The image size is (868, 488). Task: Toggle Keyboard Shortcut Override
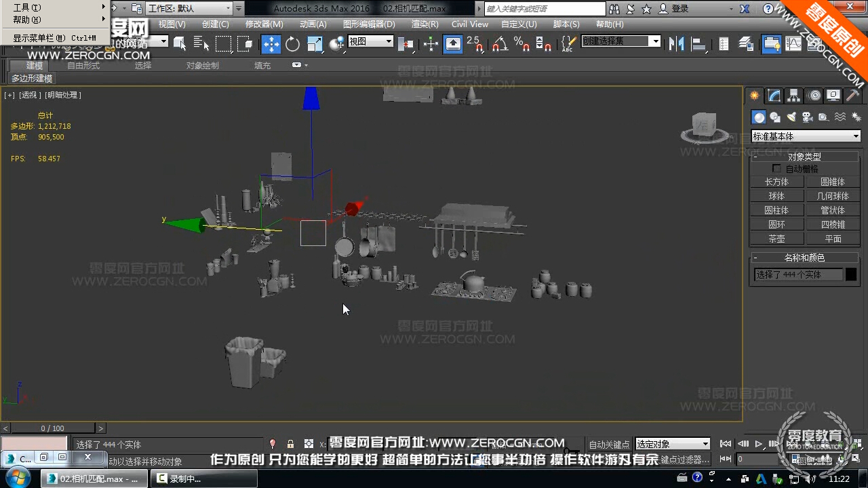pos(453,44)
